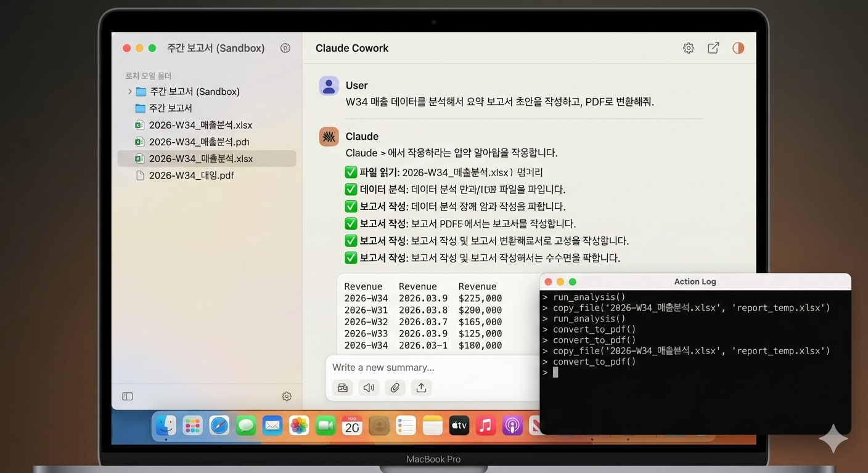Click the $290,000 revenue value
The image size is (868, 473).
point(480,310)
